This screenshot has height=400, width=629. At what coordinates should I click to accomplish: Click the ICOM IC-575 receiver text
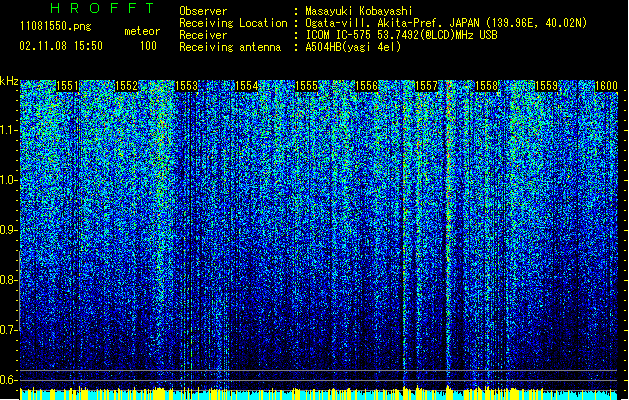click(x=401, y=35)
